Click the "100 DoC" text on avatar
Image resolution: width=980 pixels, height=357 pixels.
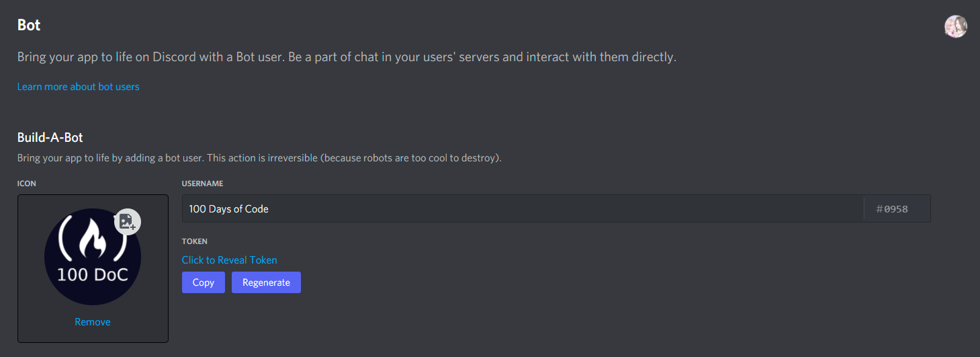(x=93, y=274)
